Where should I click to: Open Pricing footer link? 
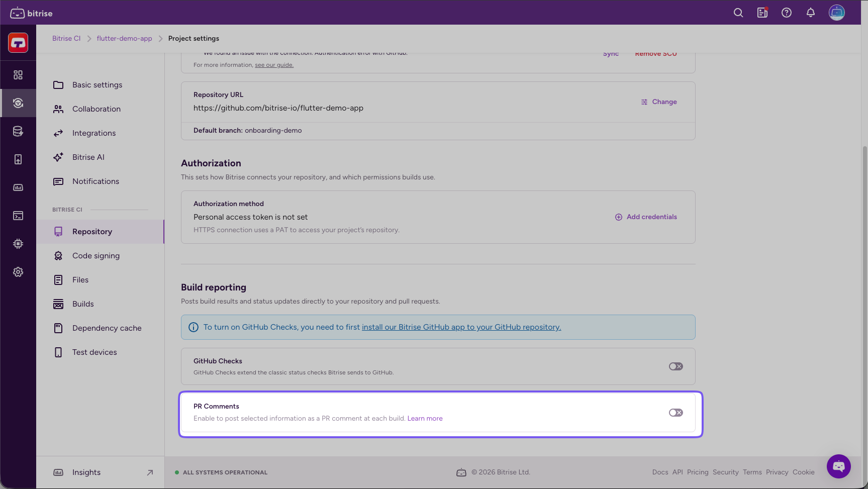pos(698,472)
